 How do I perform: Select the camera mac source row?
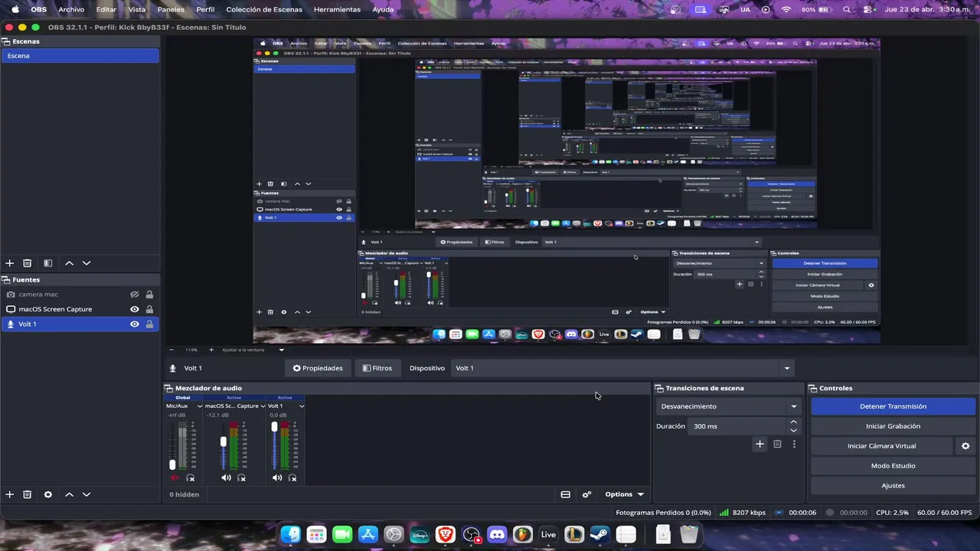(80, 295)
